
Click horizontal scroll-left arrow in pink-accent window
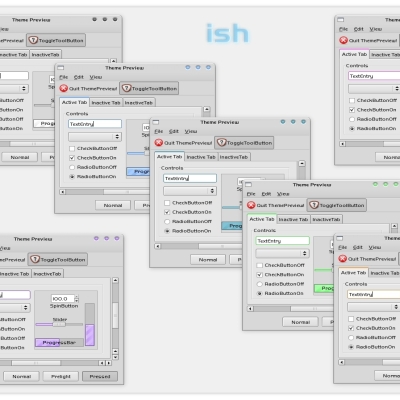(x=342, y=144)
